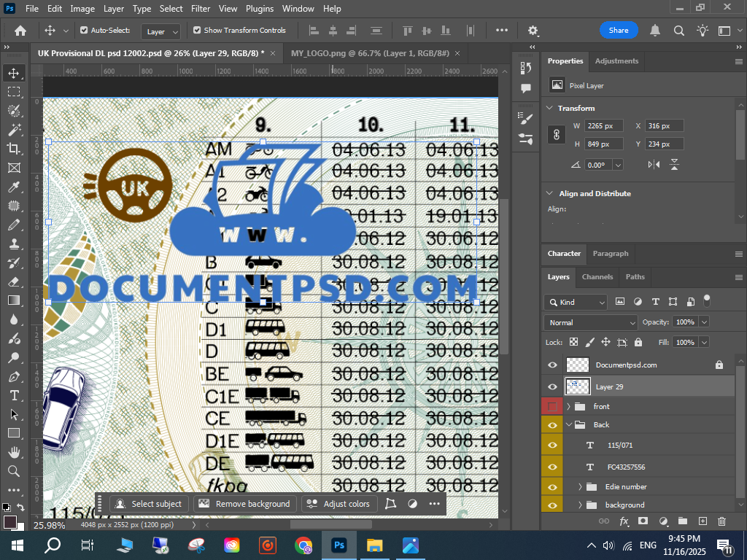Hide Layer 29 using its eye icon
747x560 pixels.
coord(552,386)
